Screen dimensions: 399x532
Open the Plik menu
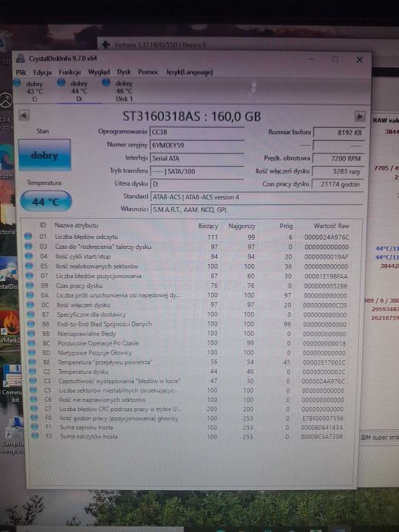click(x=21, y=72)
